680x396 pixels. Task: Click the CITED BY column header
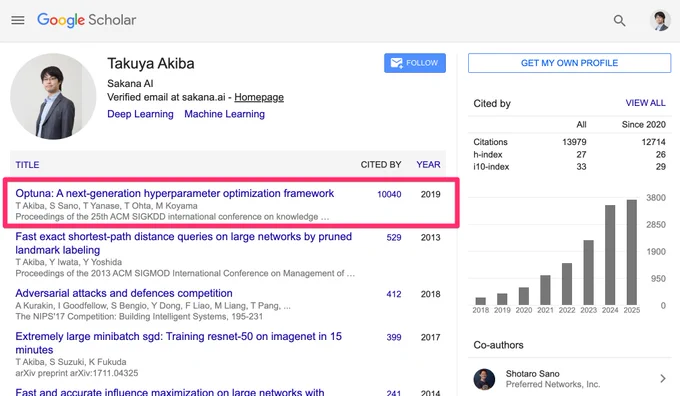[381, 165]
